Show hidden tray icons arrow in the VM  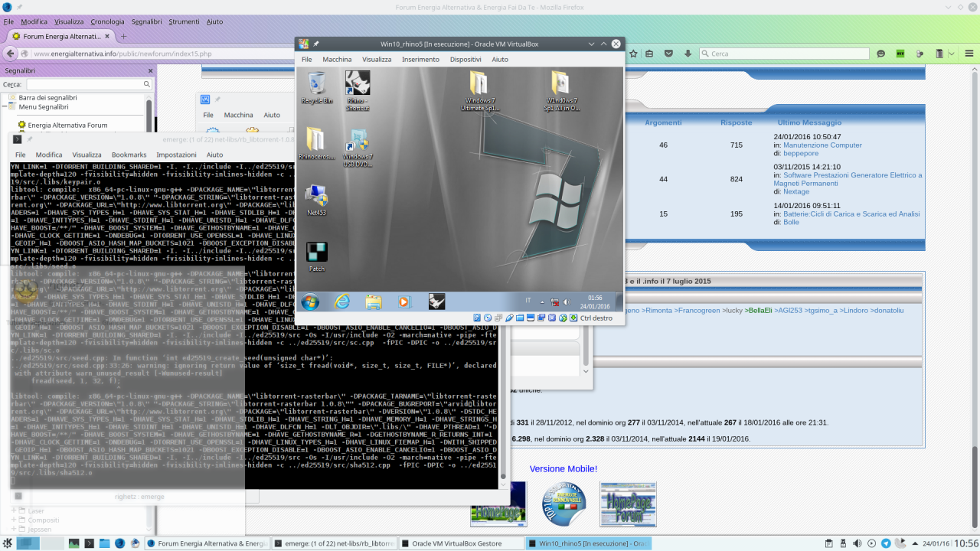pyautogui.click(x=543, y=302)
